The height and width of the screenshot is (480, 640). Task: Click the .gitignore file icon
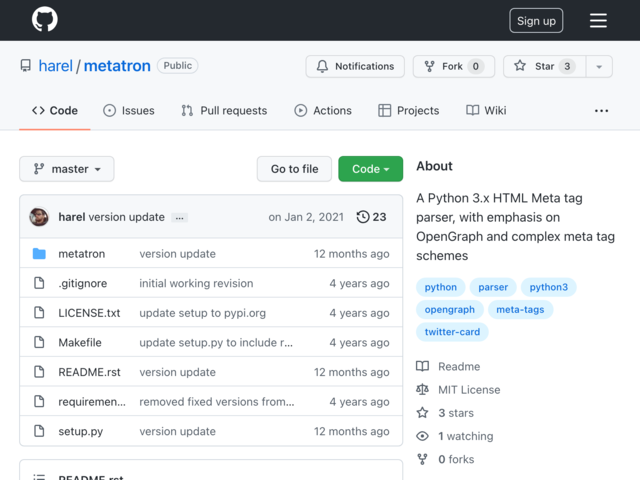coord(39,283)
